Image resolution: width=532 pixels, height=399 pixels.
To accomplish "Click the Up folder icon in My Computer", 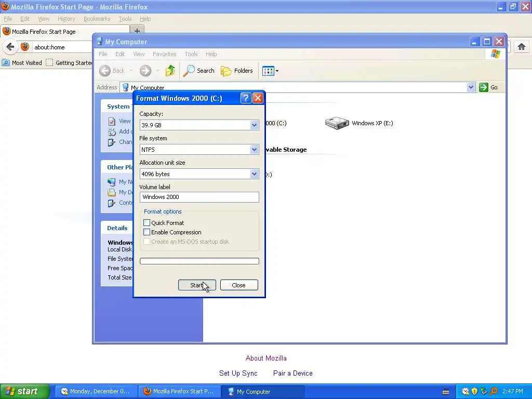I will [x=170, y=71].
